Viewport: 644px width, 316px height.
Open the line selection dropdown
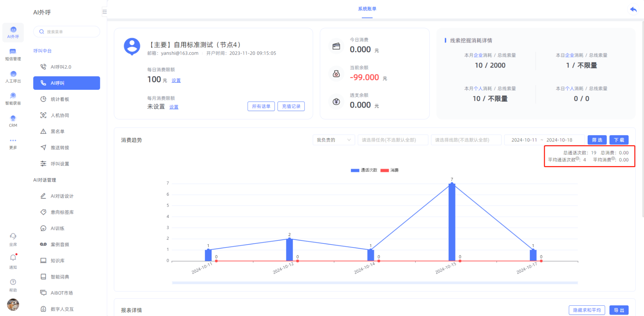pyautogui.click(x=466, y=140)
